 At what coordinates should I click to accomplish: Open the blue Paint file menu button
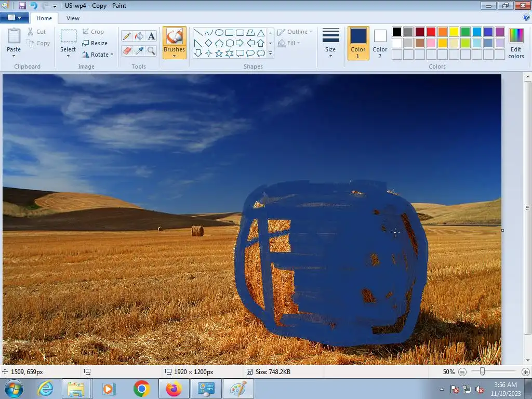point(14,17)
